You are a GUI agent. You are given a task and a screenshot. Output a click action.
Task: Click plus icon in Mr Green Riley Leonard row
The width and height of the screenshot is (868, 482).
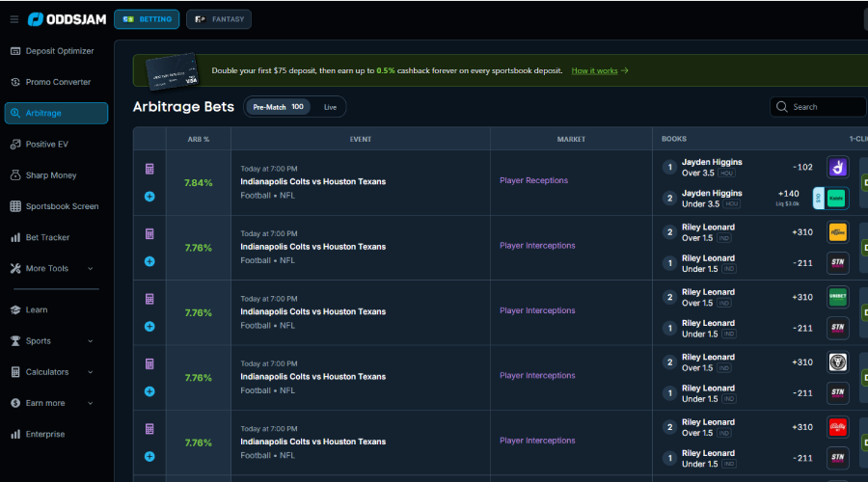[x=149, y=261]
